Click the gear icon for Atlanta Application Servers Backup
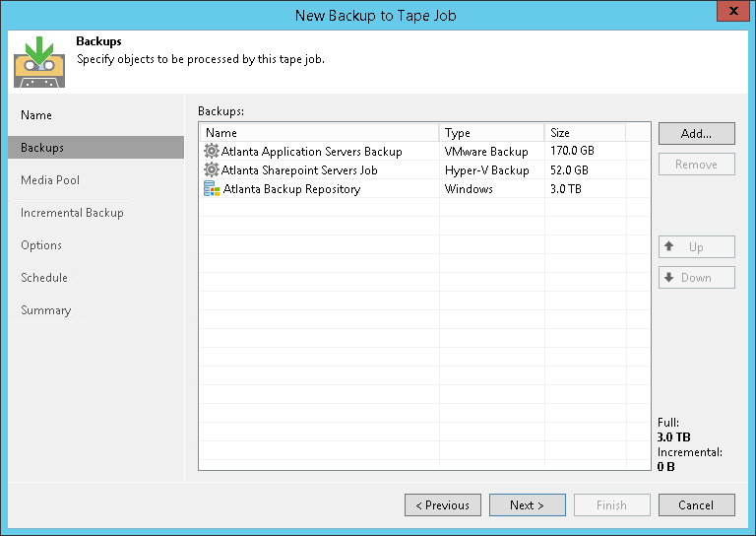The height and width of the screenshot is (536, 756). click(211, 152)
